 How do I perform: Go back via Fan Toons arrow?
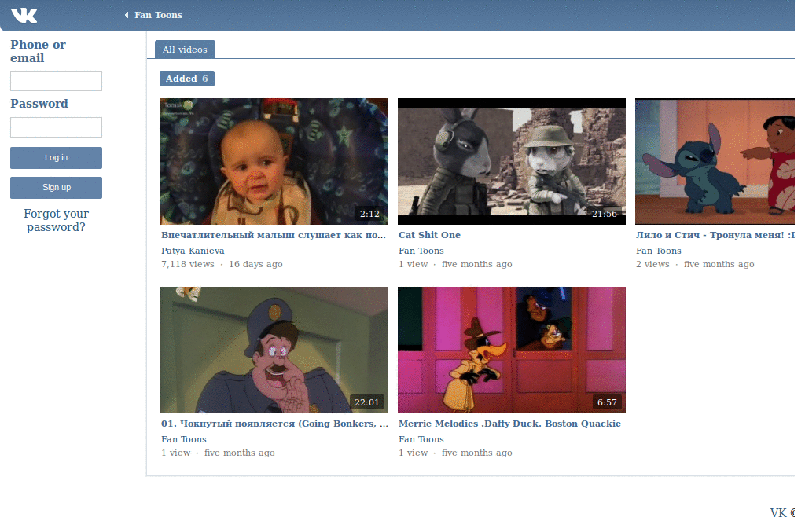coord(127,15)
